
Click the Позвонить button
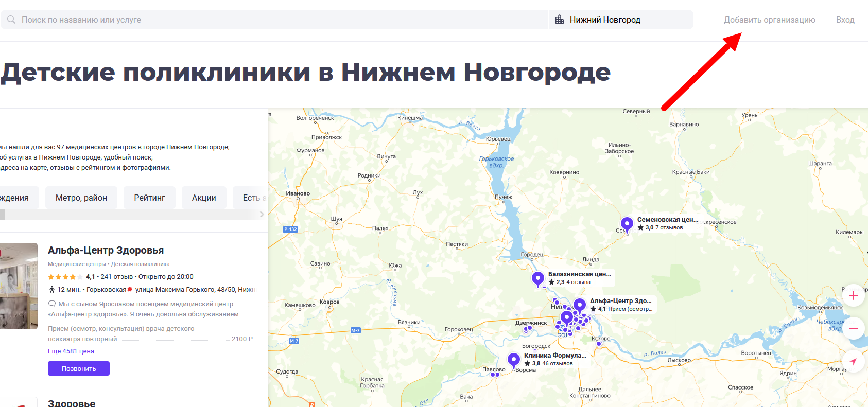pyautogui.click(x=79, y=368)
